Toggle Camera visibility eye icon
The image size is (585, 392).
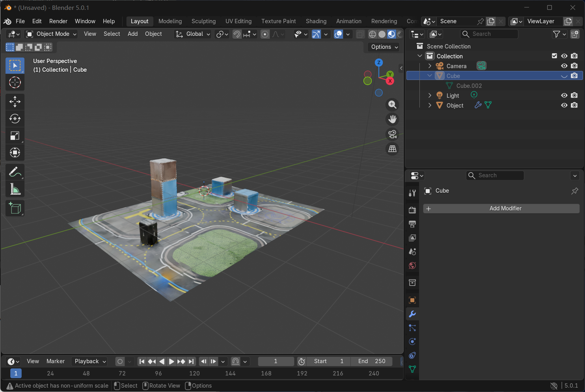click(564, 66)
